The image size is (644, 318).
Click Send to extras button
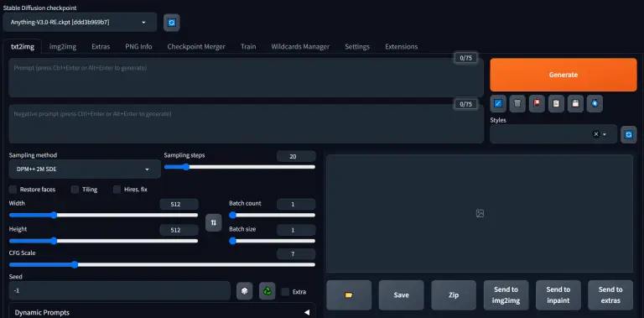coord(610,295)
